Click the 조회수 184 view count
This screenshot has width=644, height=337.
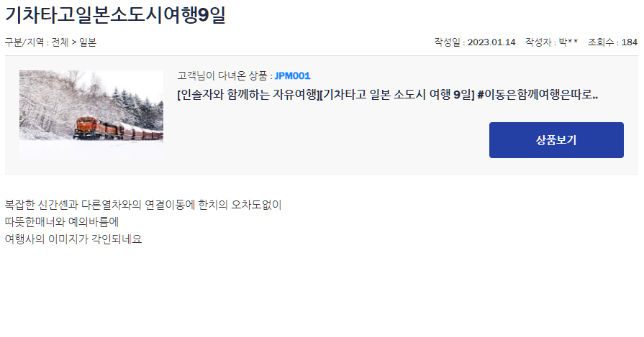(612, 42)
